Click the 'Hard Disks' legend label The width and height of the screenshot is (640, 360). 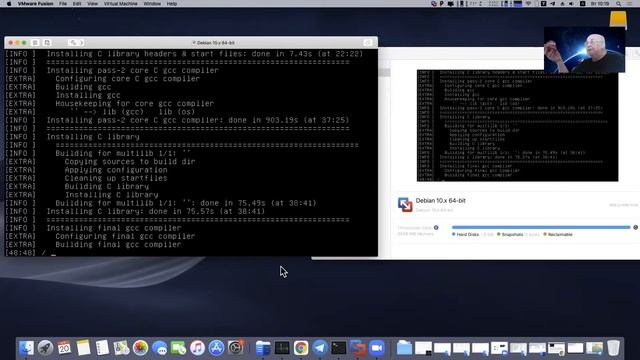(x=468, y=235)
